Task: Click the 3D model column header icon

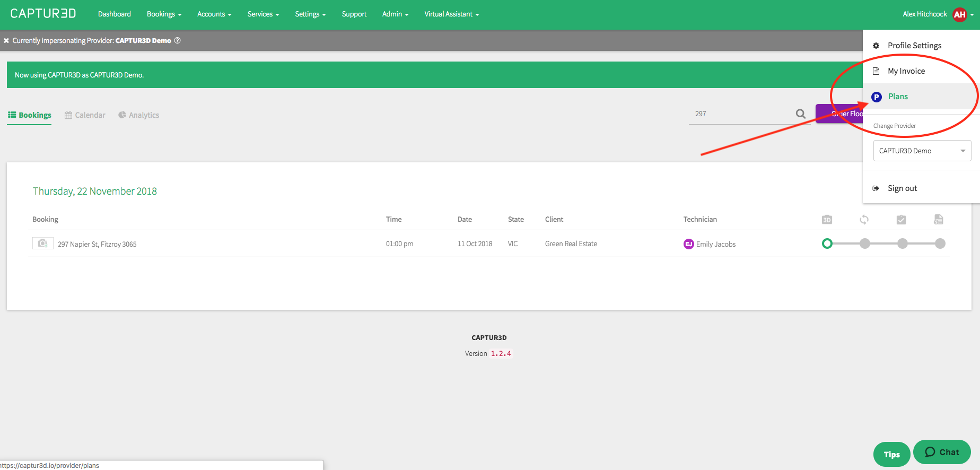Action: click(827, 220)
